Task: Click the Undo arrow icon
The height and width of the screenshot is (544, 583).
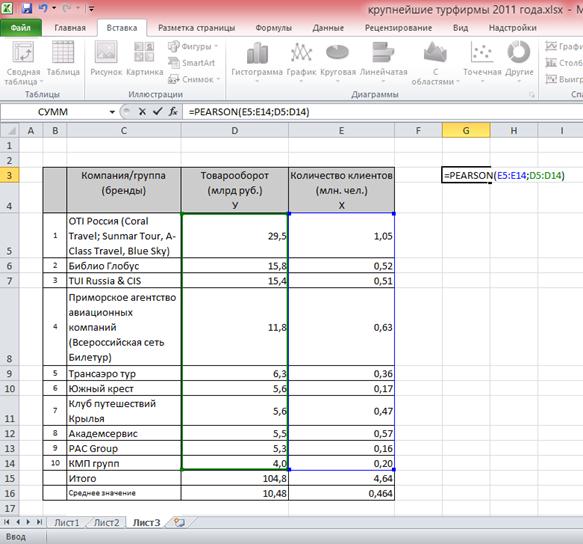Action: (x=43, y=8)
